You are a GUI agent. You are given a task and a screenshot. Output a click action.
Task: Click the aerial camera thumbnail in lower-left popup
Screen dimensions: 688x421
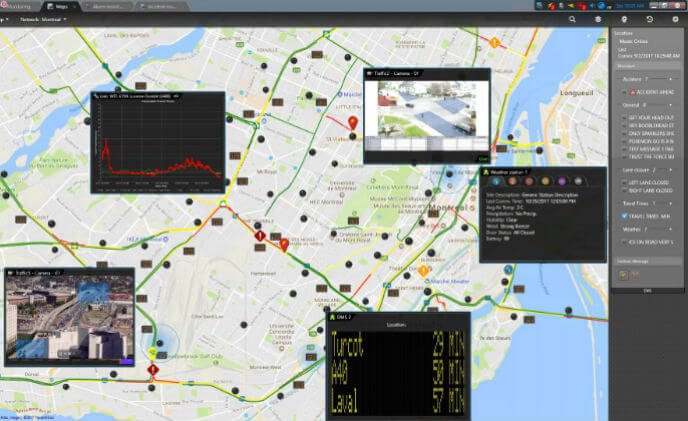pos(69,319)
